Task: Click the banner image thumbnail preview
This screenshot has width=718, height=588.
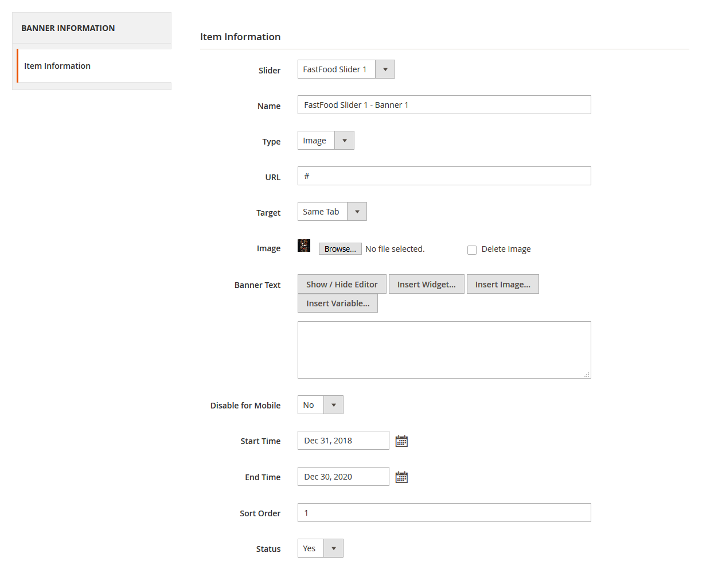Action: (304, 246)
